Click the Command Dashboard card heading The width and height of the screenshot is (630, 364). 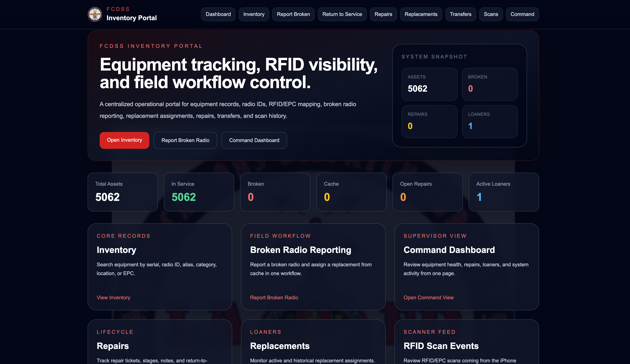click(x=449, y=250)
